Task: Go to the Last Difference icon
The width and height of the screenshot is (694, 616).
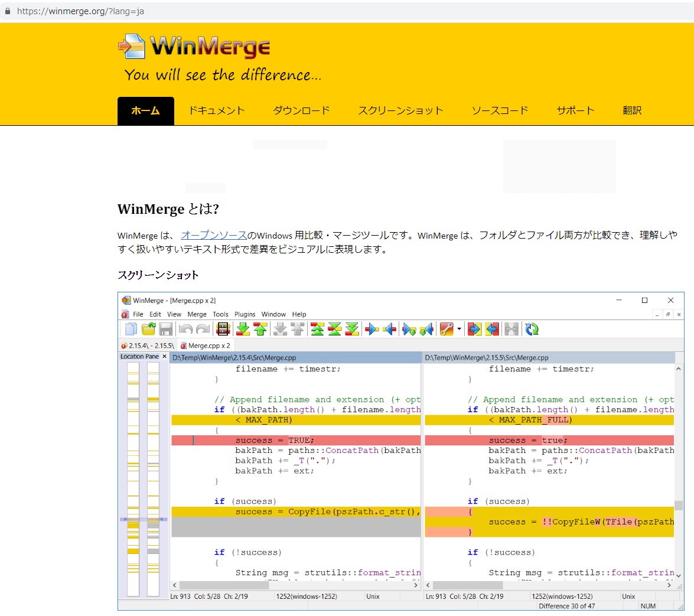Action: coord(352,329)
